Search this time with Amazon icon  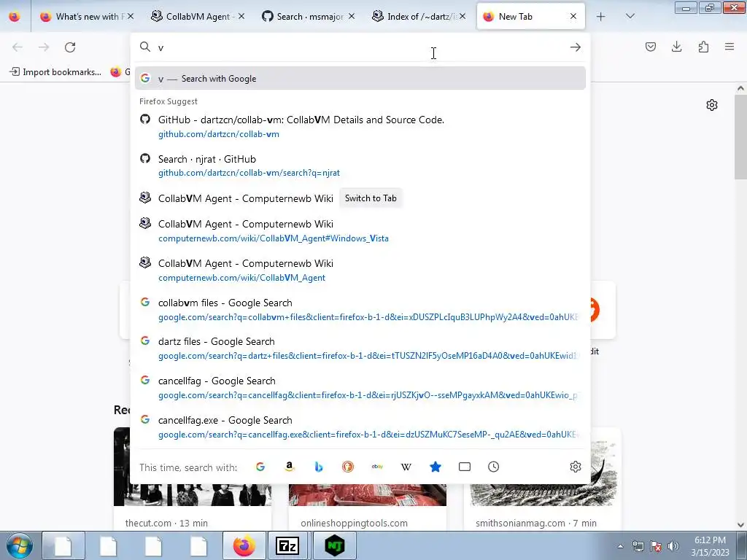pyautogui.click(x=289, y=467)
